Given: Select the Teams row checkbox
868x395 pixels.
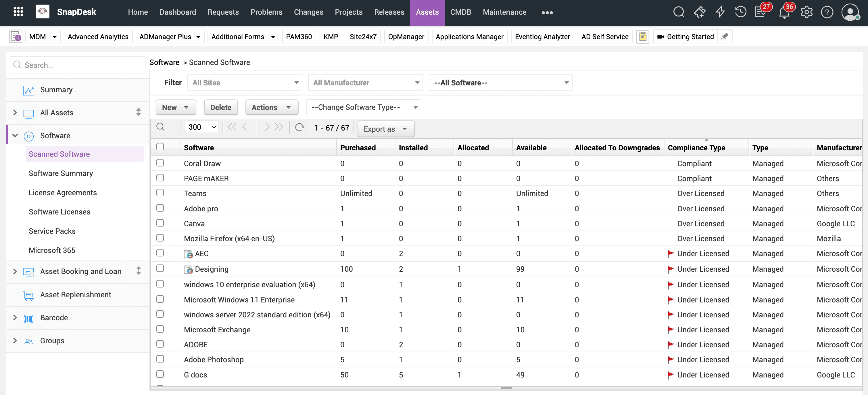Looking at the screenshot, I should tap(160, 192).
